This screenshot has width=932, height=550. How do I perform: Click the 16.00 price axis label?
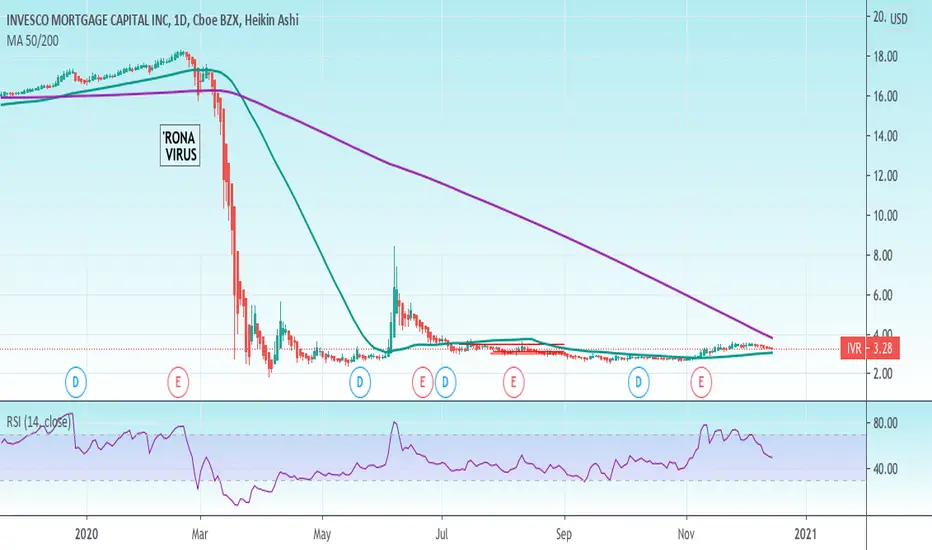point(885,96)
